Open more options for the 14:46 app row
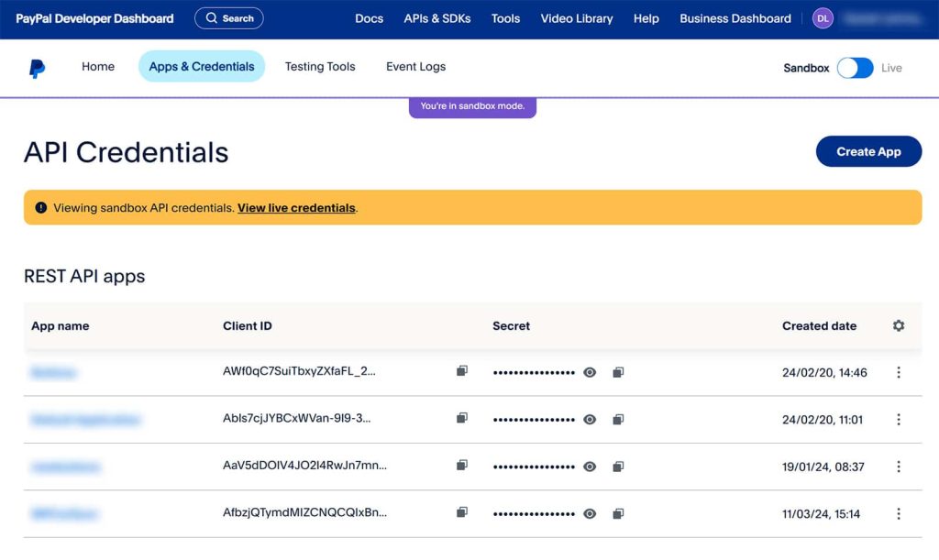Image resolution: width=939 pixels, height=560 pixels. 899,372
